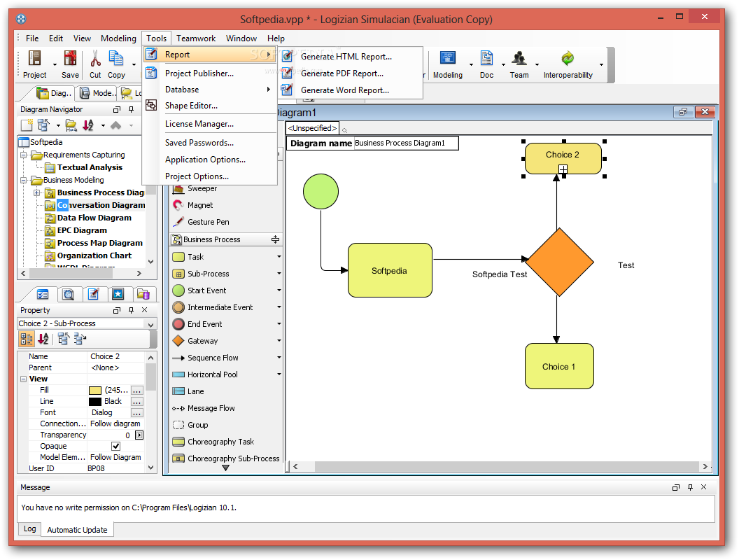Switch to the Log tab
The image size is (739, 560).
(29, 529)
